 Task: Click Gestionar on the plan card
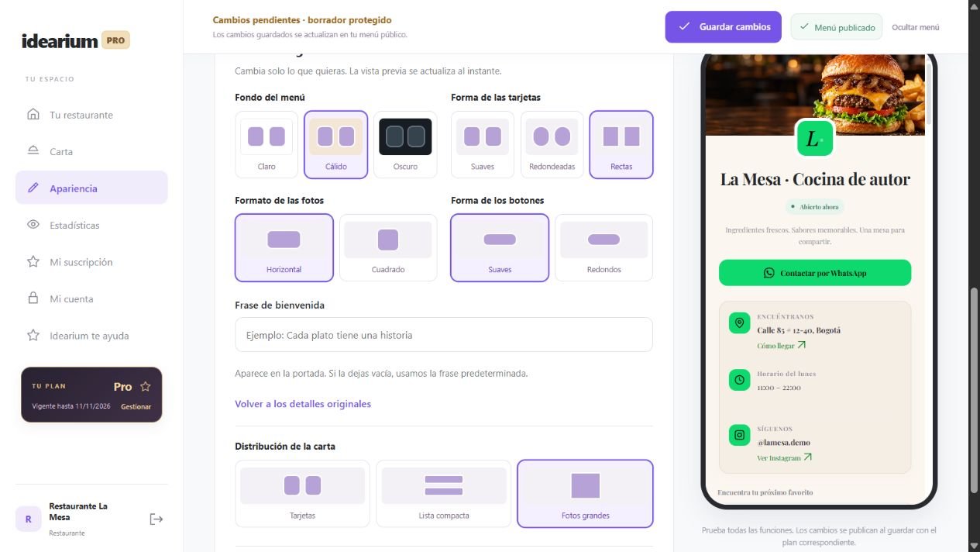(x=136, y=407)
